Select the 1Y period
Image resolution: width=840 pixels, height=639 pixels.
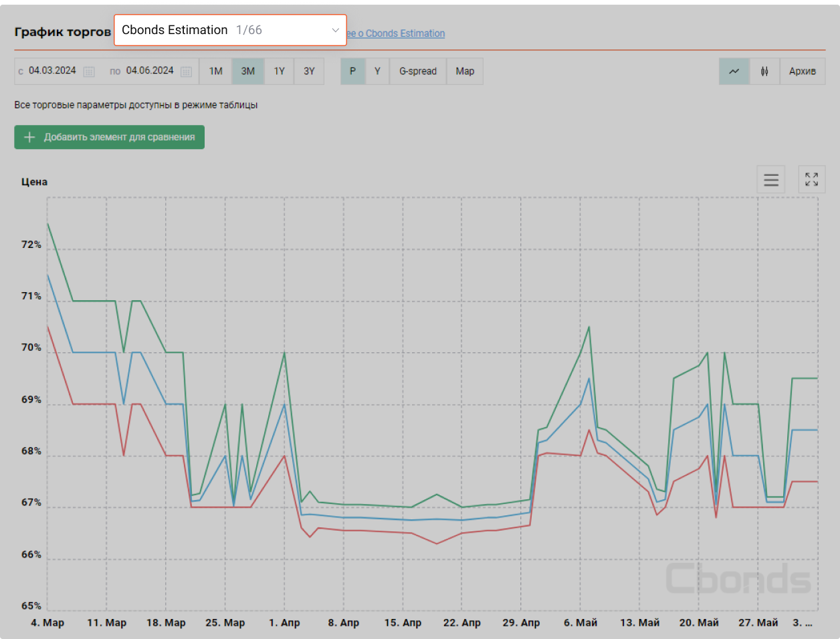coord(280,72)
